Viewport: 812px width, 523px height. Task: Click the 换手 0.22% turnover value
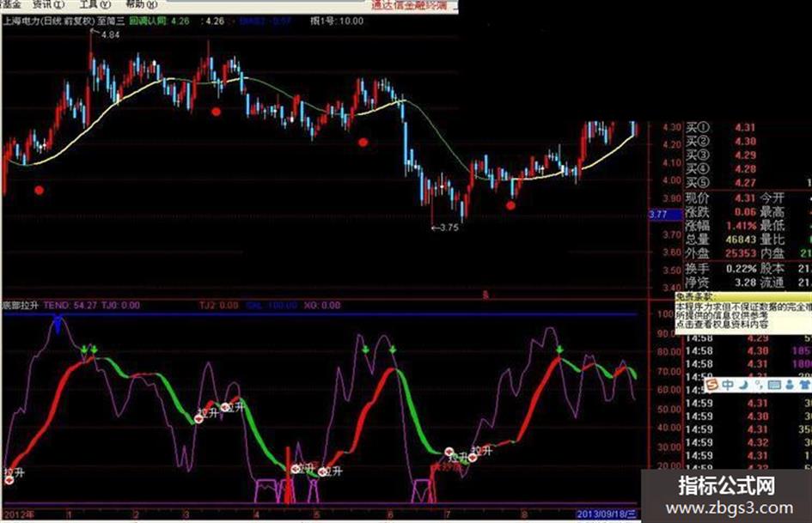click(741, 269)
